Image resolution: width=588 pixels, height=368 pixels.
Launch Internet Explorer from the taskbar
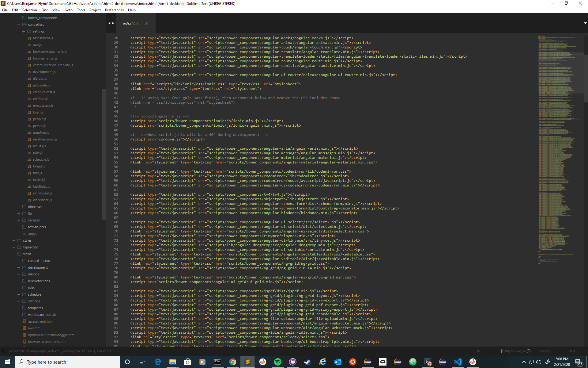[x=323, y=362]
